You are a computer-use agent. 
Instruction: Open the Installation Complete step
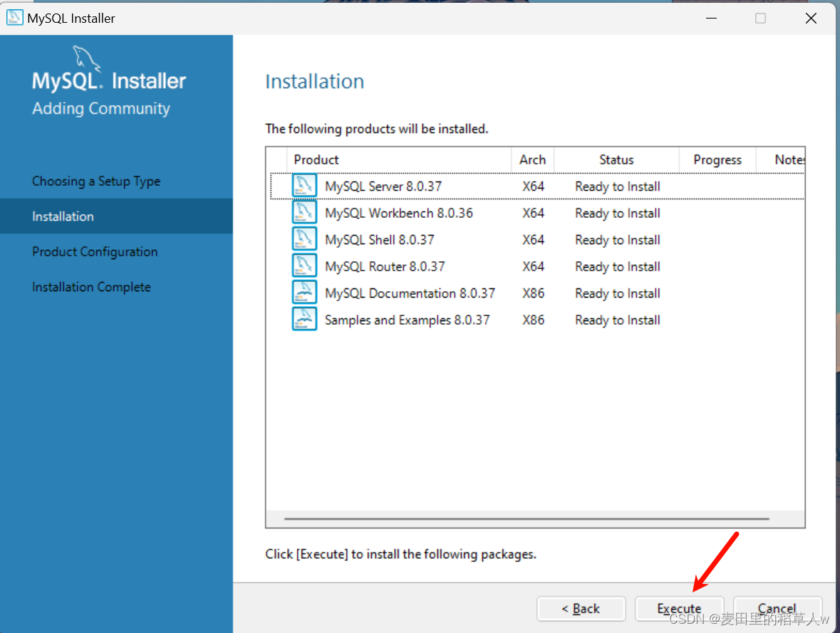[x=91, y=287]
